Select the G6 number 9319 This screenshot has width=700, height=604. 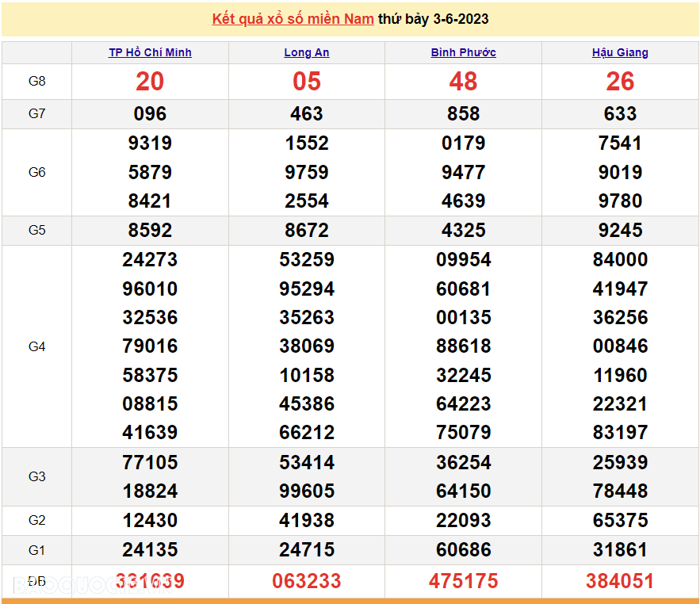point(150,143)
